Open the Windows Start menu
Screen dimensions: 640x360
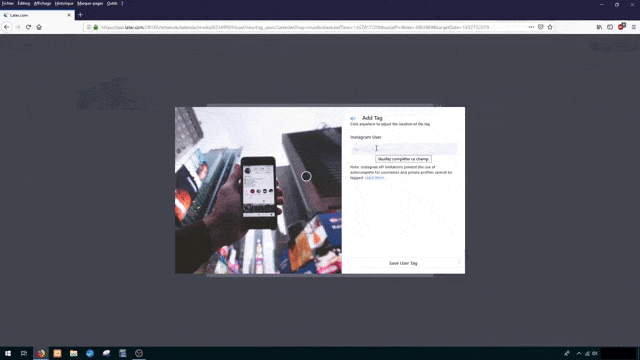8,353
